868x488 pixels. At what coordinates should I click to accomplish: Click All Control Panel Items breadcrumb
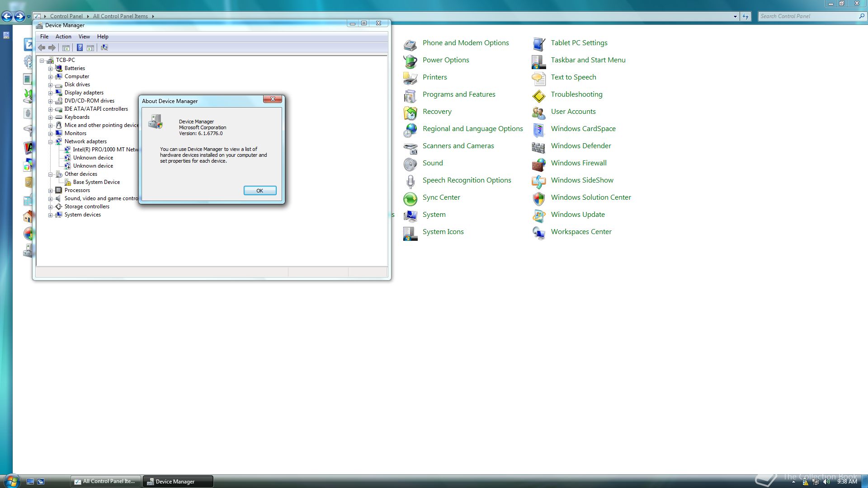pyautogui.click(x=120, y=16)
